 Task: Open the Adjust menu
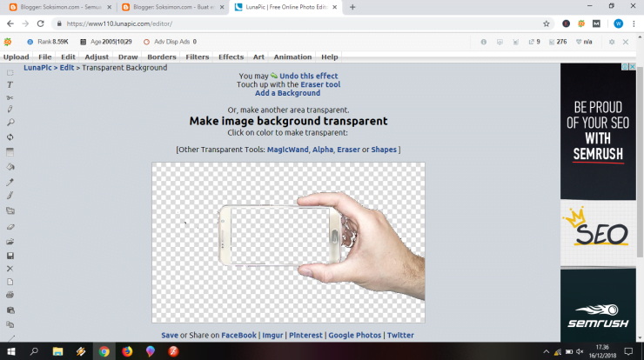pyautogui.click(x=97, y=57)
